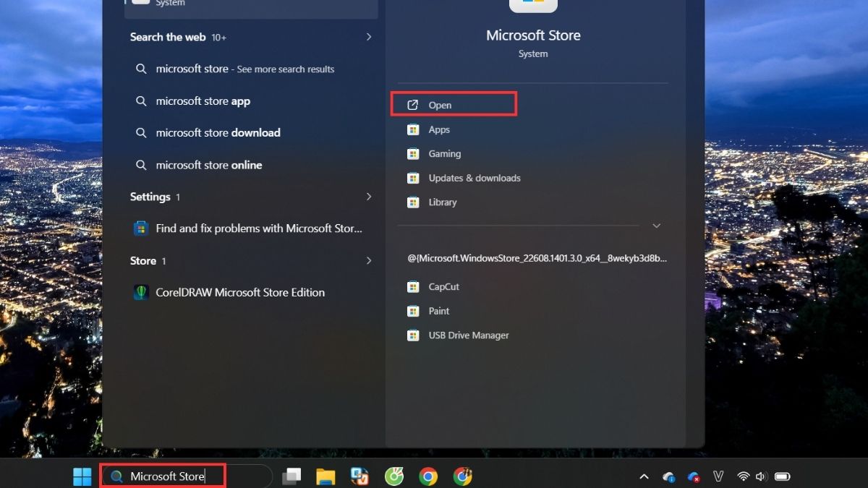Click search icon beside 'microsoft store download'
868x488 pixels.
coord(141,133)
